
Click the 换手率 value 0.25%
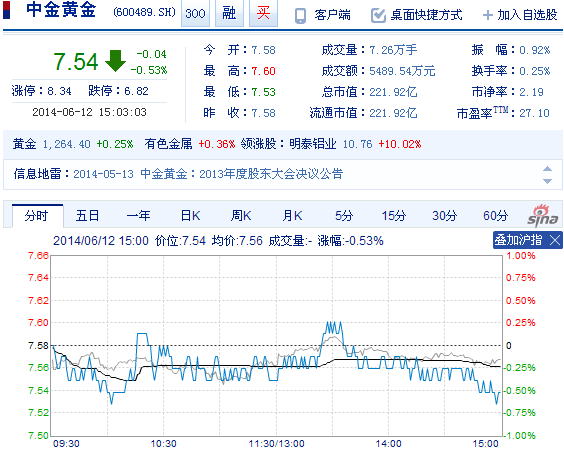[x=535, y=71]
